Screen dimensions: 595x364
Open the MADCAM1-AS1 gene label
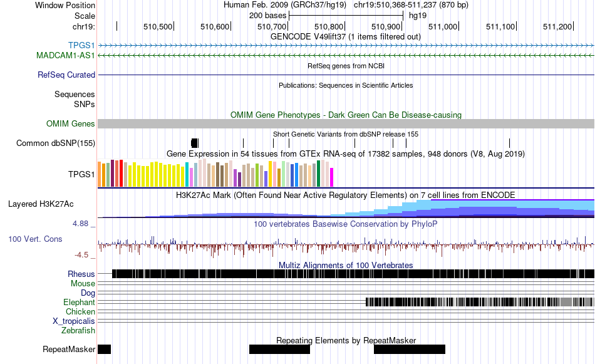(x=65, y=55)
